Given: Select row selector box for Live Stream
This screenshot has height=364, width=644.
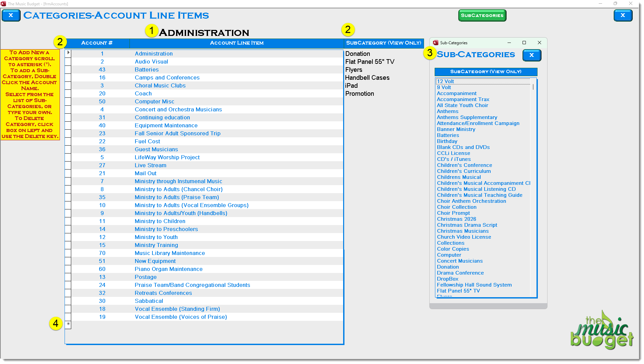Looking at the screenshot, I should click(x=68, y=165).
